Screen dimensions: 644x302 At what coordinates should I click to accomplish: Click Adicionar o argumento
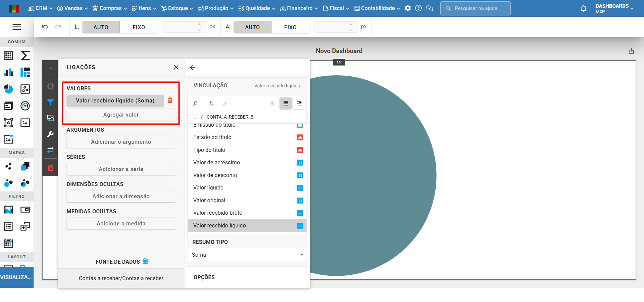pos(121,142)
